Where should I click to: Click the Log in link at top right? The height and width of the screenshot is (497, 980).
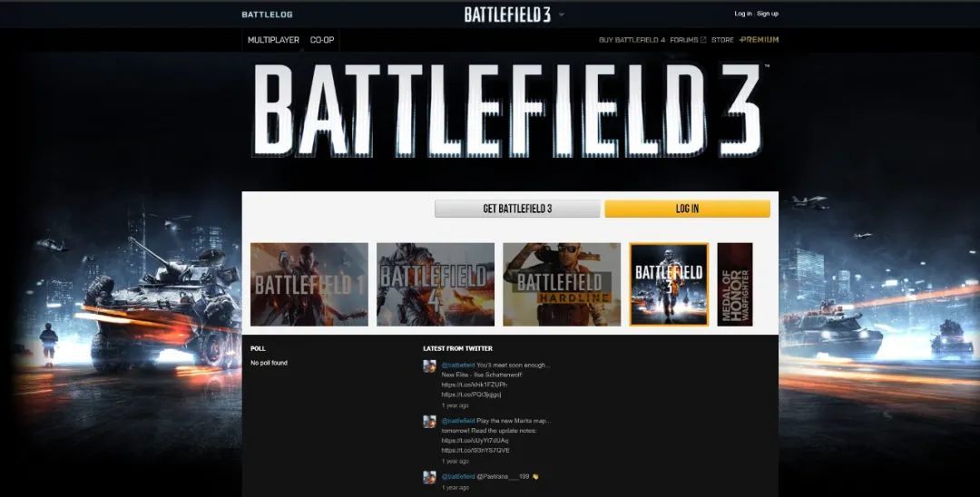click(743, 14)
